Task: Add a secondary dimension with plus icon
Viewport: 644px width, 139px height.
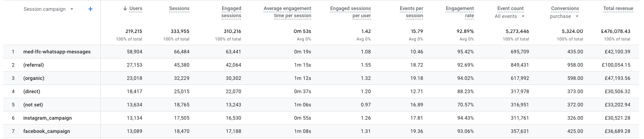Action: 90,9
